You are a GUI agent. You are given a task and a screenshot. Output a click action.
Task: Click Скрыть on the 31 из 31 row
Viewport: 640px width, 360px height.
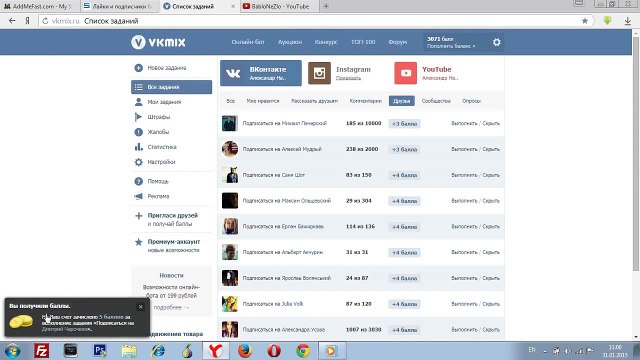(491, 252)
